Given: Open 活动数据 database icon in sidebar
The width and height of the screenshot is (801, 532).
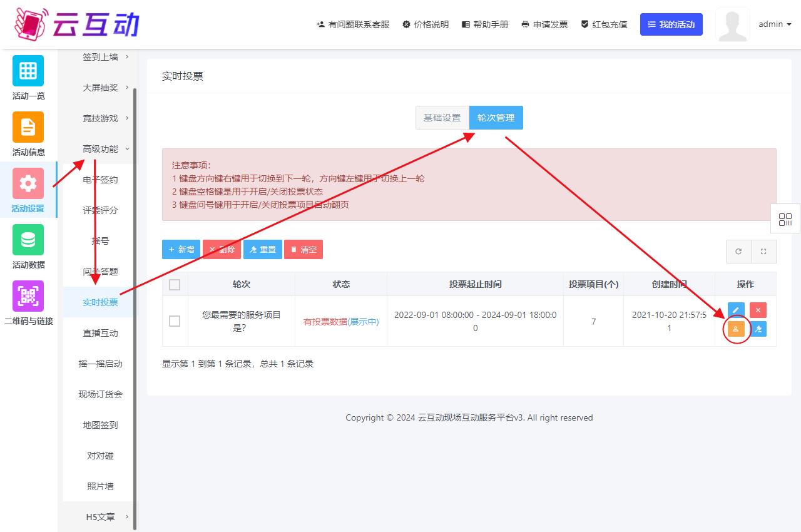Looking at the screenshot, I should (x=28, y=240).
